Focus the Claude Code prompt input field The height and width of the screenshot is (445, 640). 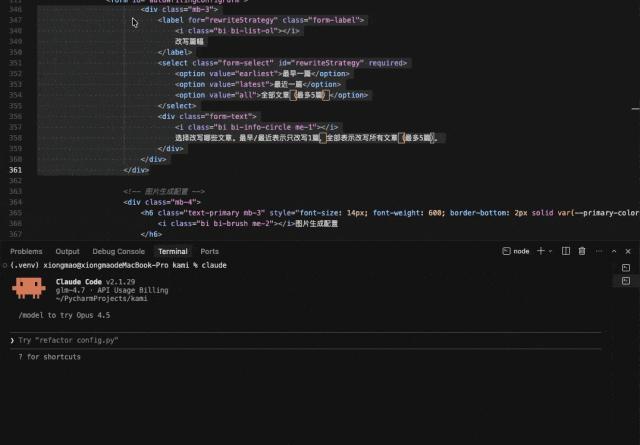tap(305, 340)
